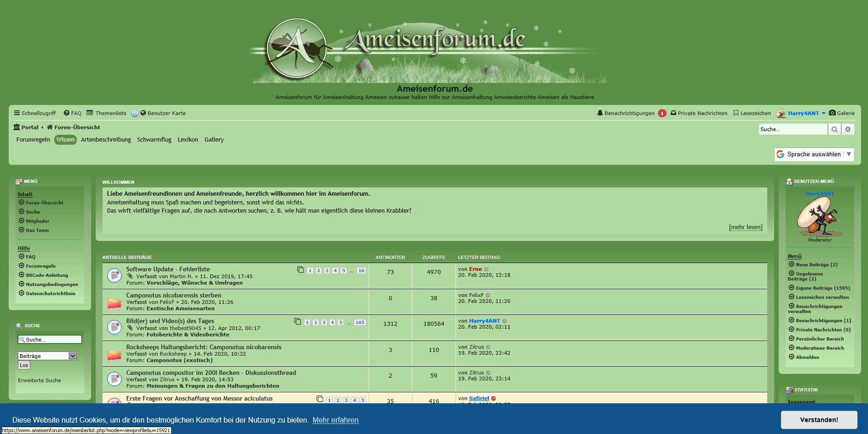This screenshot has height=434, width=868.
Task: Select the Wissen tab
Action: (x=65, y=140)
